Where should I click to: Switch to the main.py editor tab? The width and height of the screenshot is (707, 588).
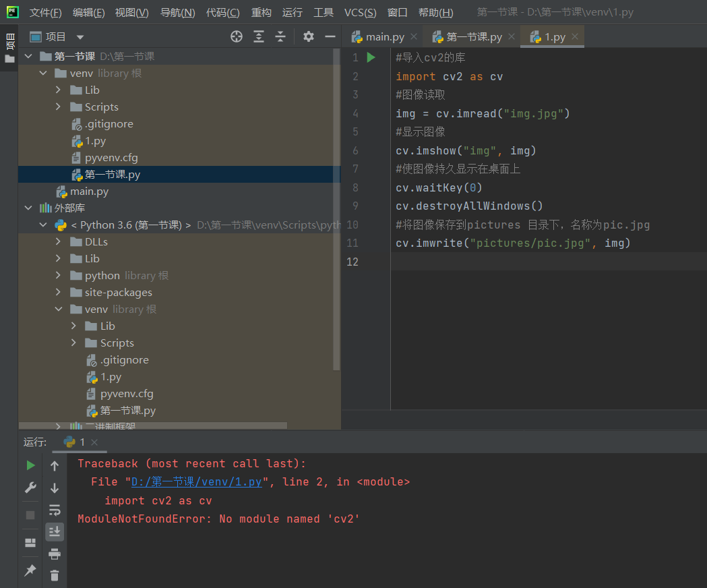pos(384,37)
